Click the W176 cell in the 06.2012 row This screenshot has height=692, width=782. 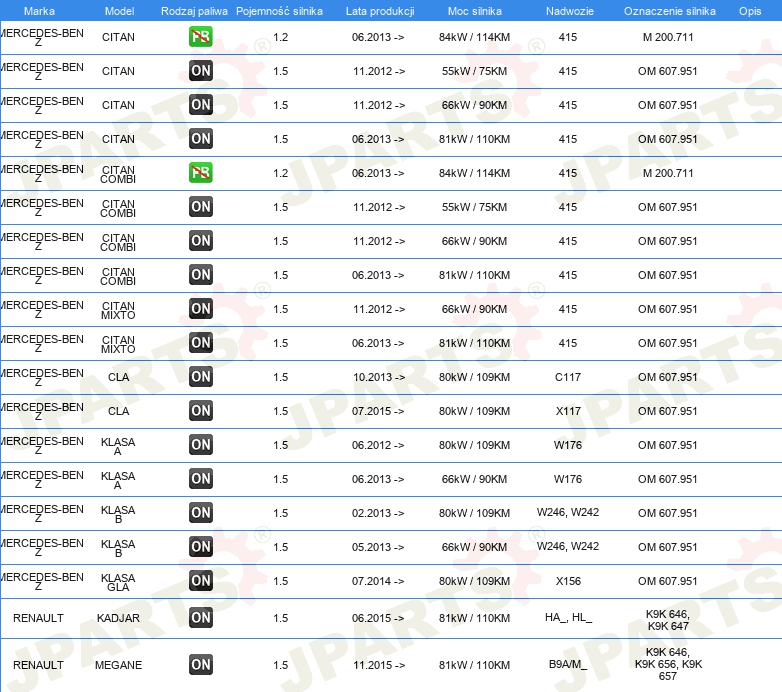pyautogui.click(x=568, y=445)
